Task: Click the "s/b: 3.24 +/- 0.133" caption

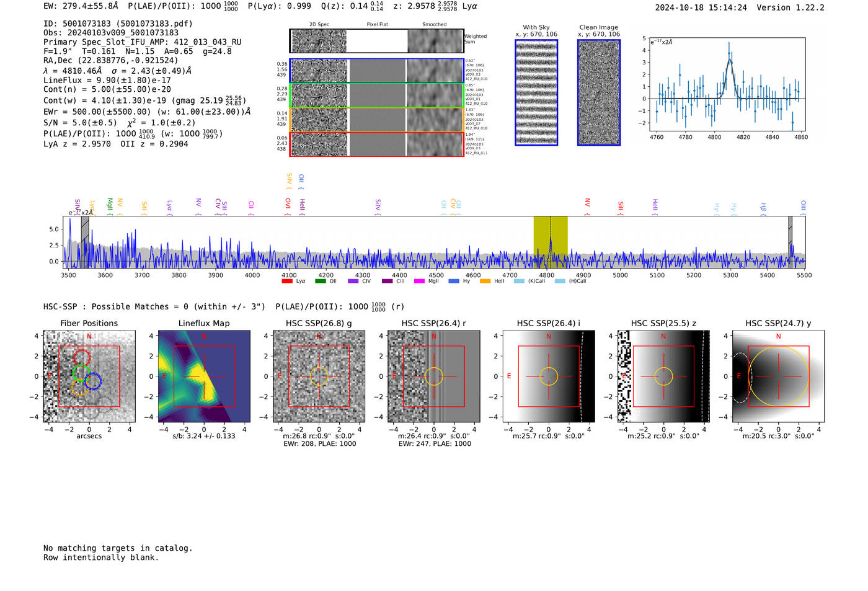Action: pyautogui.click(x=204, y=436)
